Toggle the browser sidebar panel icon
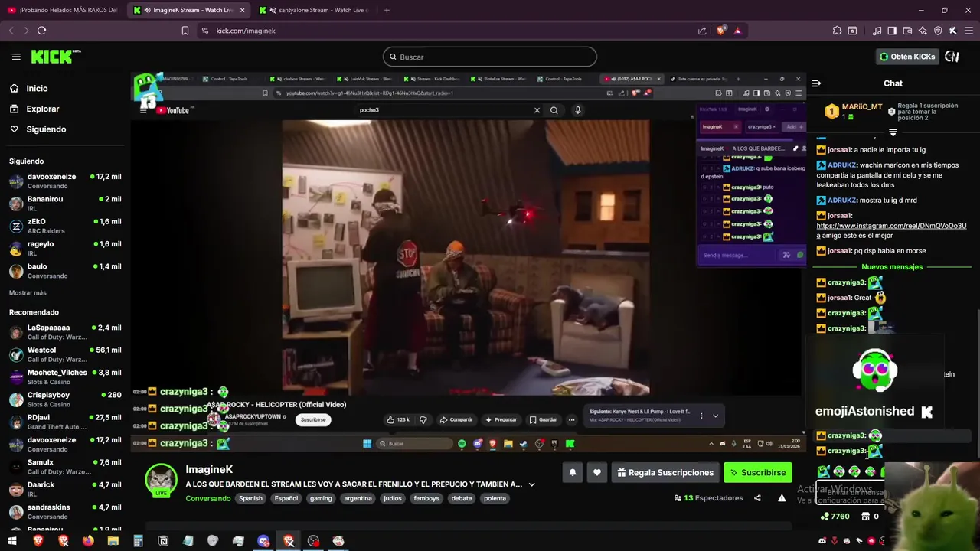980x551 pixels. (x=892, y=31)
